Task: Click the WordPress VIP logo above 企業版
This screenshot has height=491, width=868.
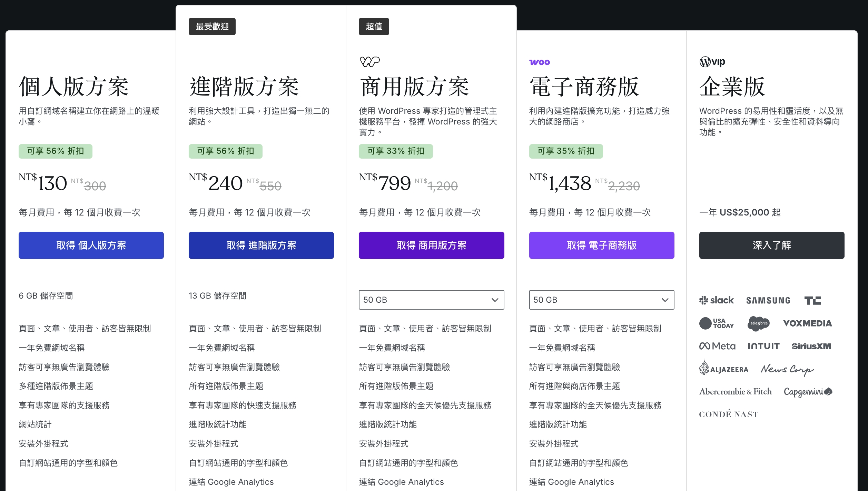Action: pos(712,62)
